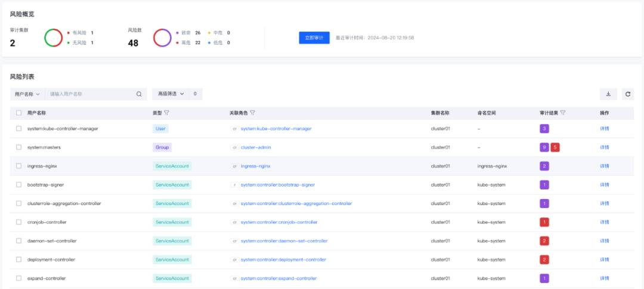Check the system:kube-controller-manager row checkbox
Screen dimensions: 644x289
pyautogui.click(x=19, y=129)
